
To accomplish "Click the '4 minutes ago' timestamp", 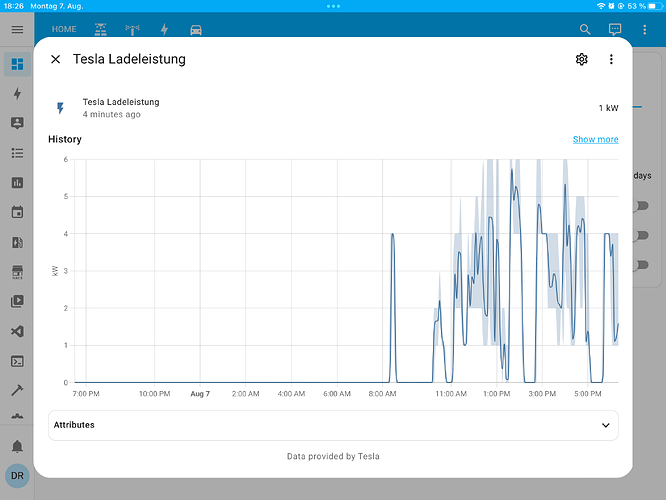I will (x=112, y=114).
